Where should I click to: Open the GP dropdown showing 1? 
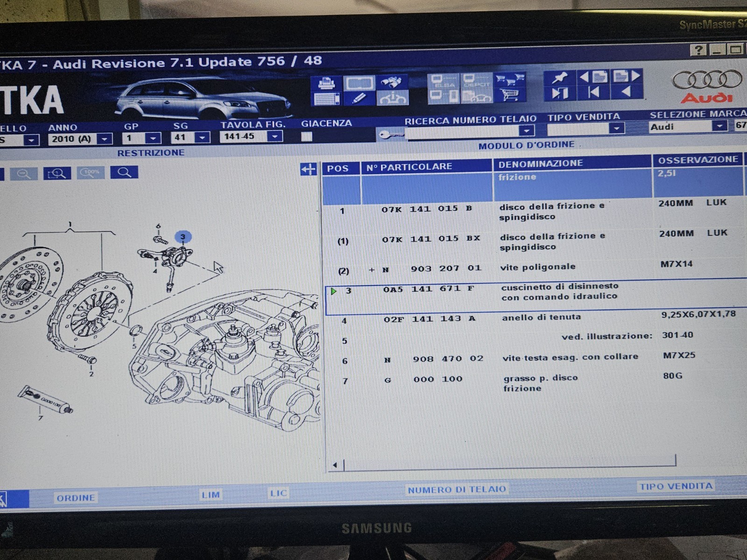(153, 138)
